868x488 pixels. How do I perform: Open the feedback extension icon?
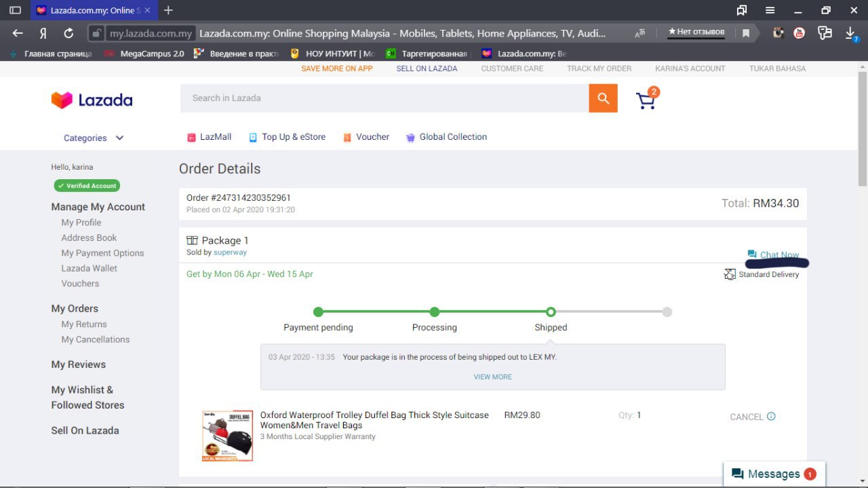[x=825, y=33]
